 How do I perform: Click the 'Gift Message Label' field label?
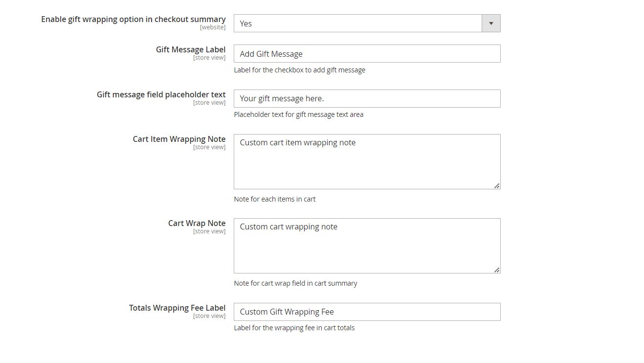(191, 49)
